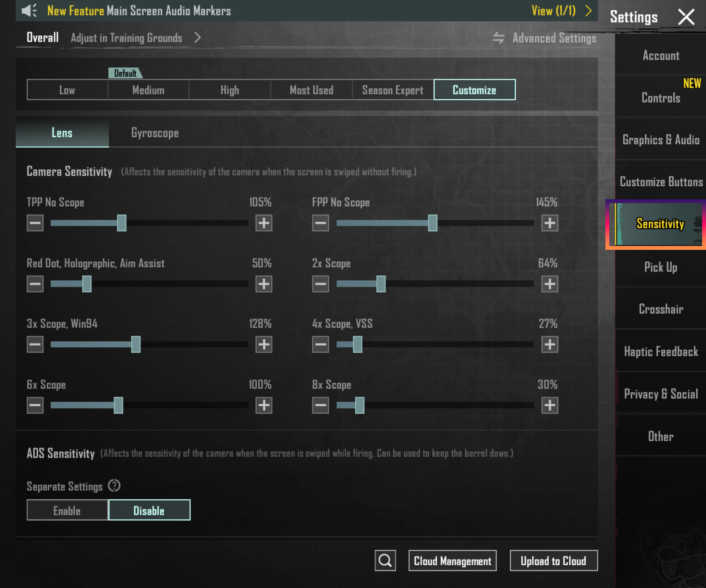The image size is (706, 588).
Task: Click the 6x Scope sensitivity slider handle
Action: tap(118, 405)
